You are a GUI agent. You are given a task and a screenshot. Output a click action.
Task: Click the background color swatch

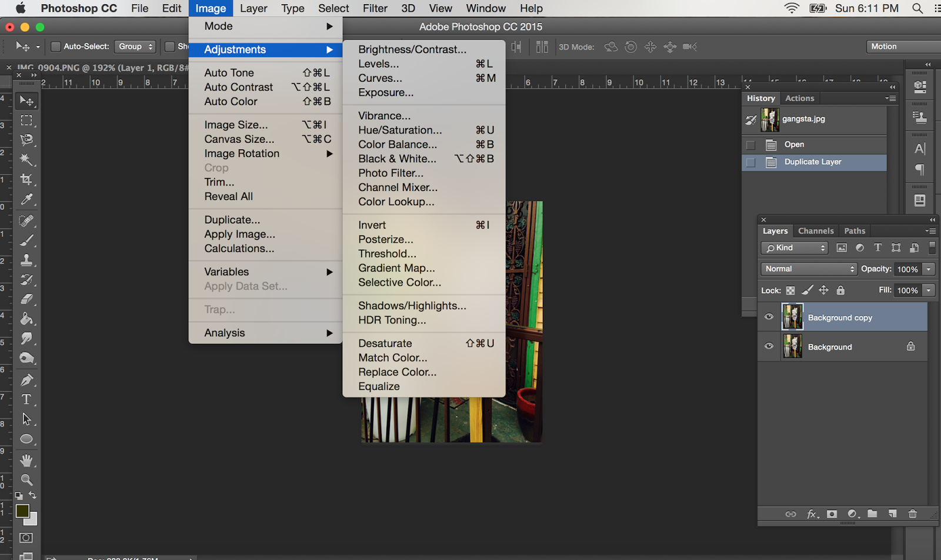point(33,521)
